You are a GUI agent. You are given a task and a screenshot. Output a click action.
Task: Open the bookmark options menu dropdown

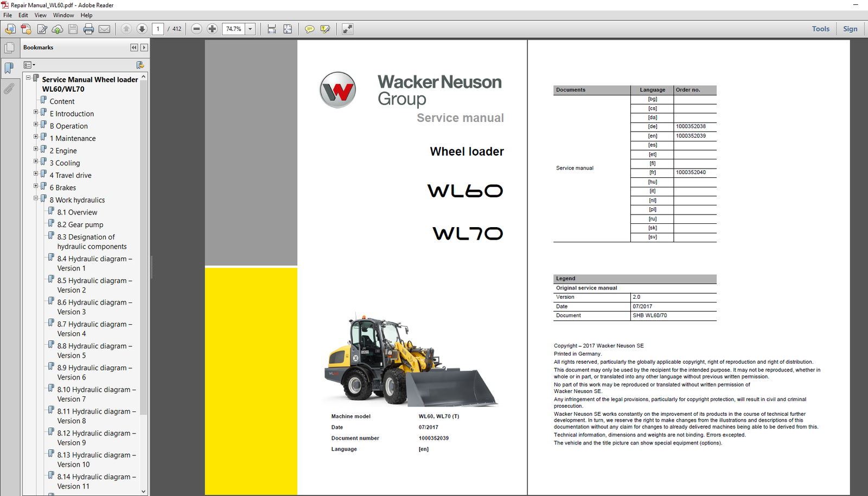[29, 65]
